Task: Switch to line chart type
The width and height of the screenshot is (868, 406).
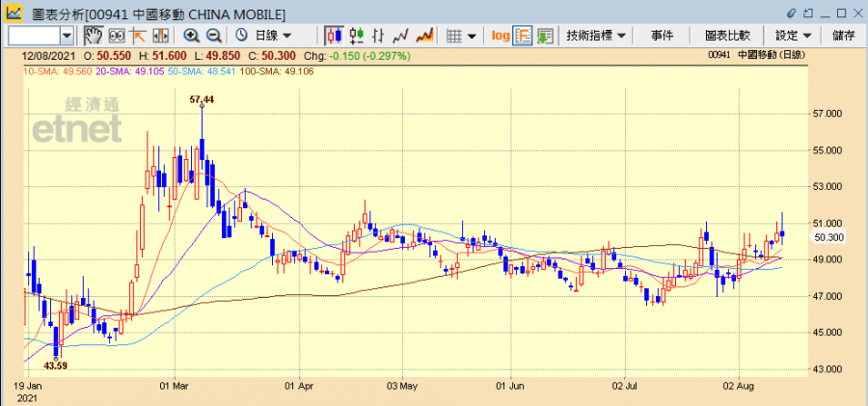Action: click(x=400, y=36)
